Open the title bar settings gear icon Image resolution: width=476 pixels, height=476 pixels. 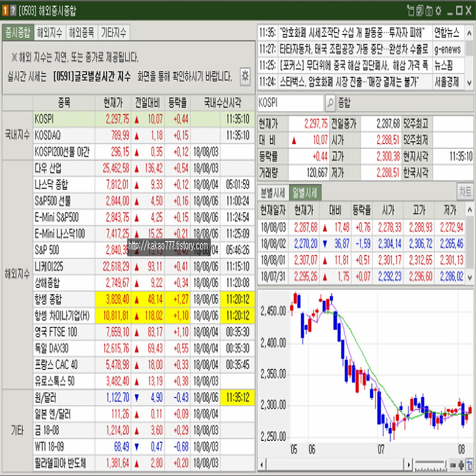coord(439,11)
